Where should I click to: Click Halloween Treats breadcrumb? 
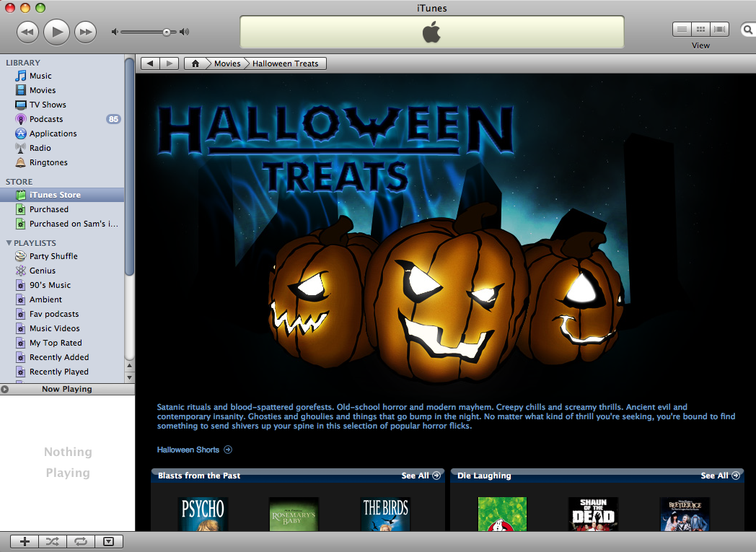pyautogui.click(x=286, y=63)
